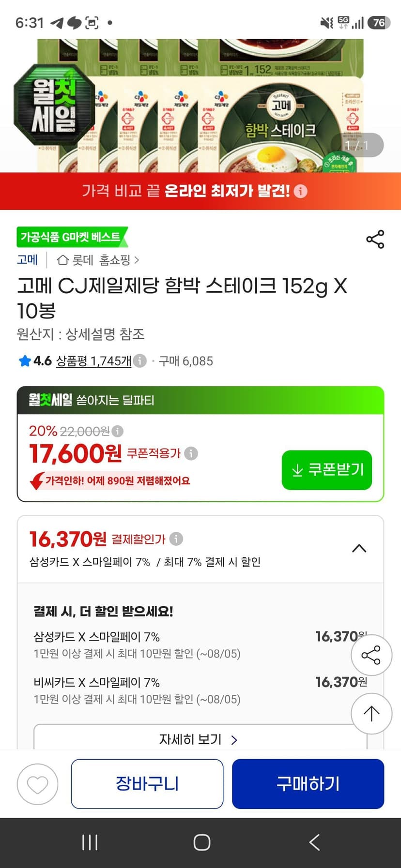The image size is (401, 868).
Task: Open the info icon beside the review count
Action: point(139,361)
